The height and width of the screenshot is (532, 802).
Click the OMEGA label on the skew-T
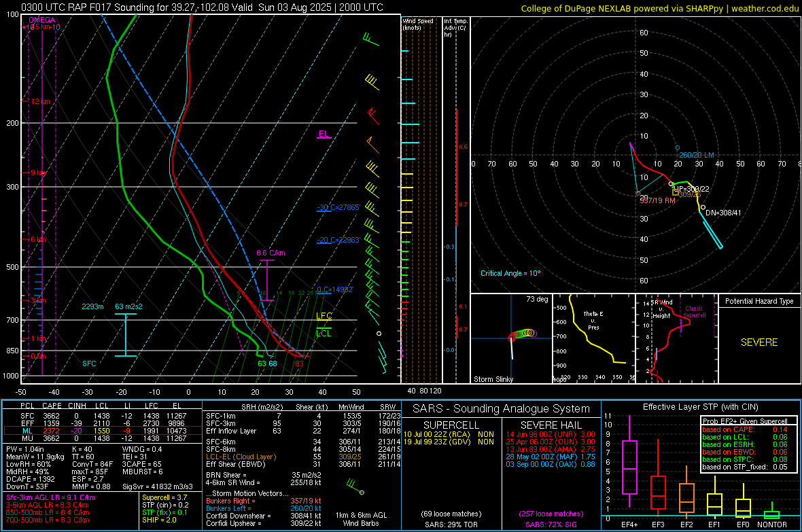pos(42,20)
